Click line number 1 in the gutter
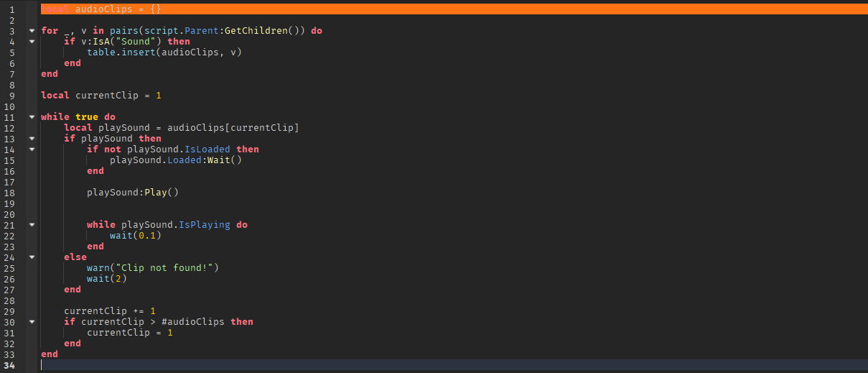The width and height of the screenshot is (868, 373). pos(13,9)
